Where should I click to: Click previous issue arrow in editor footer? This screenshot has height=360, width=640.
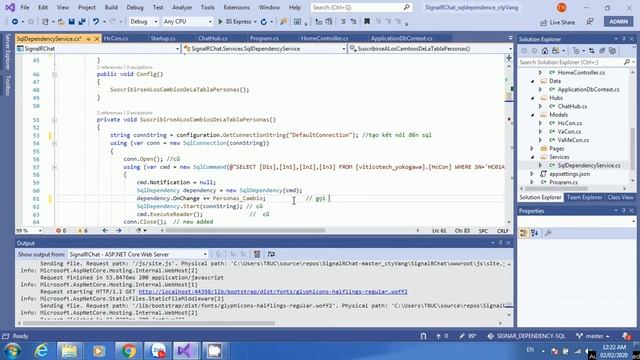[x=105, y=231]
